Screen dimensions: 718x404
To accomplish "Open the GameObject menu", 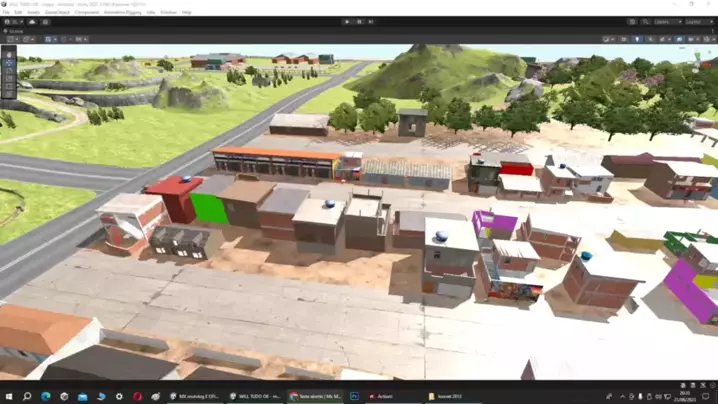I will pos(57,12).
